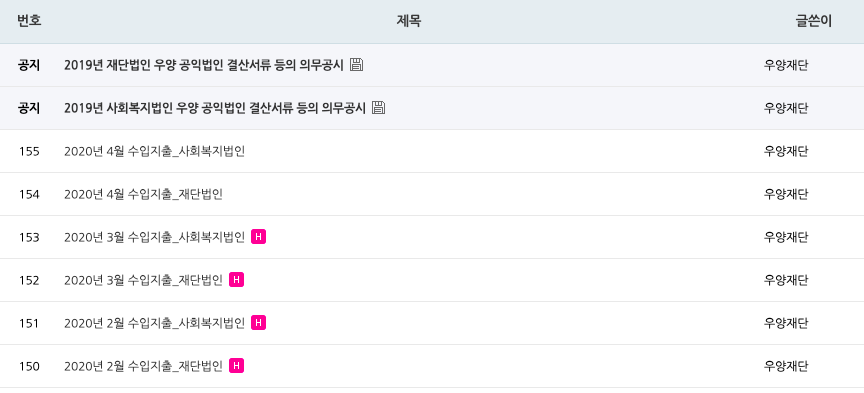Click the 제목 column header
This screenshot has width=864, height=393.
pyautogui.click(x=409, y=21)
